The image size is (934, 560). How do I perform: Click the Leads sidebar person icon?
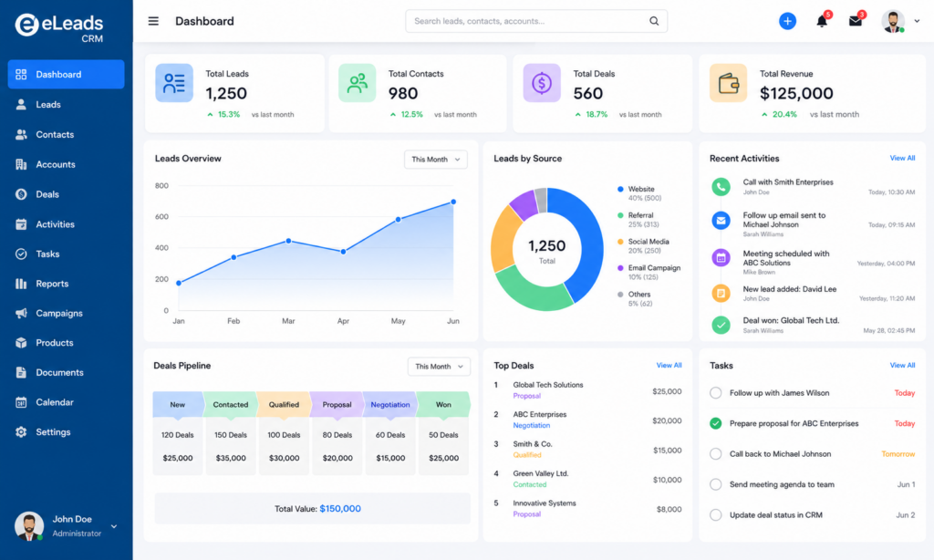[x=21, y=105]
